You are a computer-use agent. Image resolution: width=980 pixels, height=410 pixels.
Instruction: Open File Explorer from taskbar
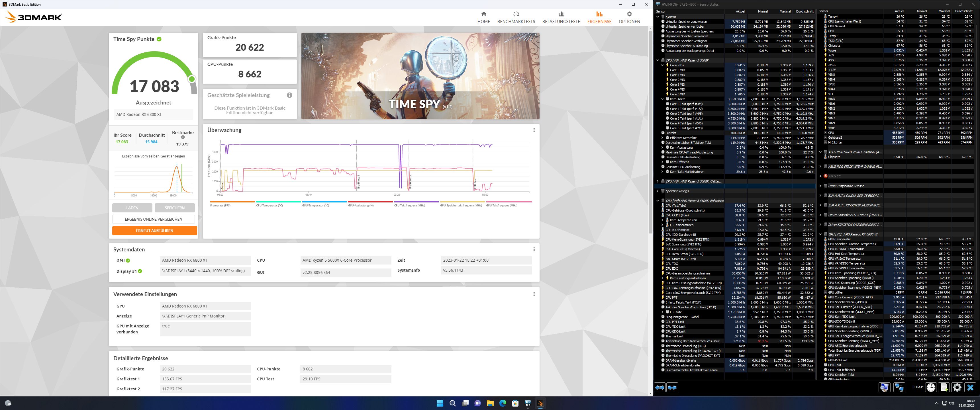pos(490,403)
